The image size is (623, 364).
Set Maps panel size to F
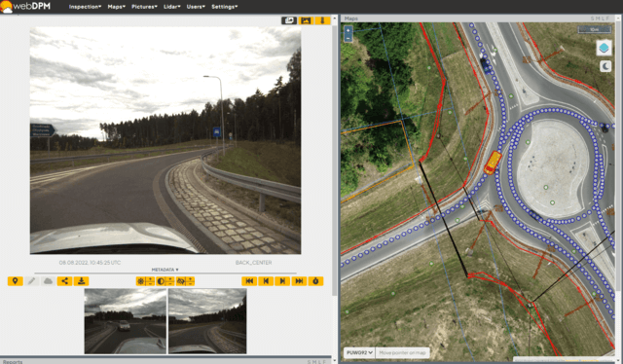click(x=607, y=18)
